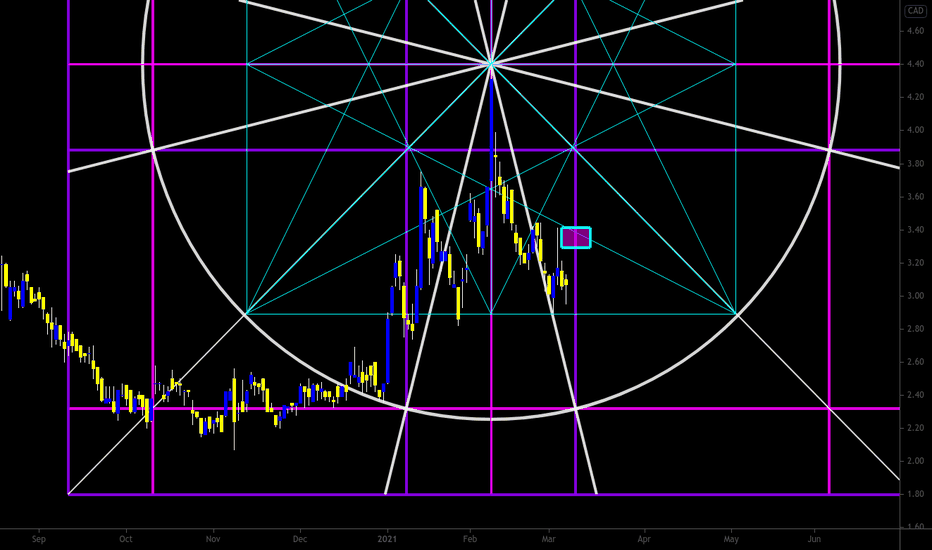Click the Nov label on time axis
Image resolution: width=932 pixels, height=550 pixels.
tap(213, 539)
